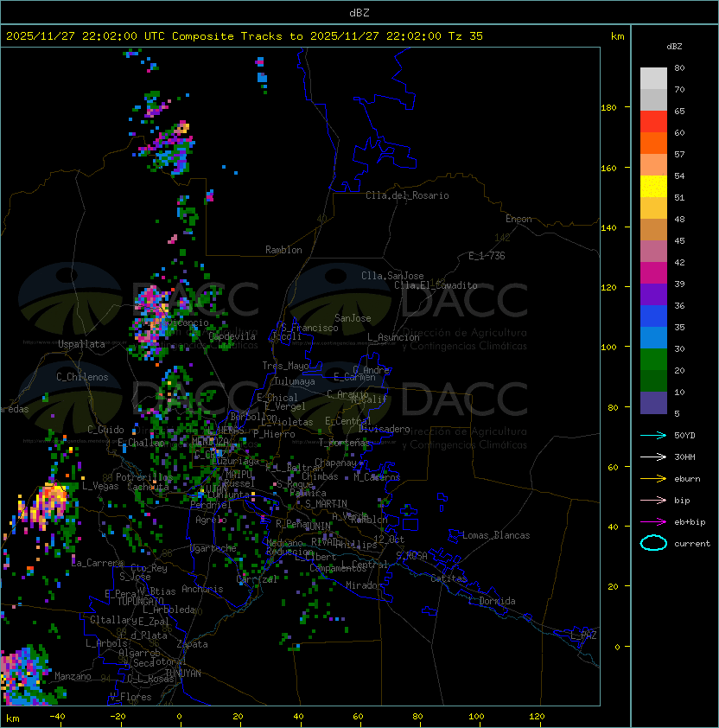Select the 57 dBZ light orange swatch

coord(653,165)
